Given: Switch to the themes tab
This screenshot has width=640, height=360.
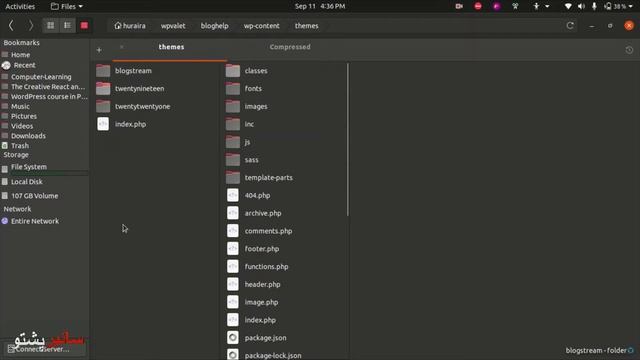Looking at the screenshot, I should point(171,47).
